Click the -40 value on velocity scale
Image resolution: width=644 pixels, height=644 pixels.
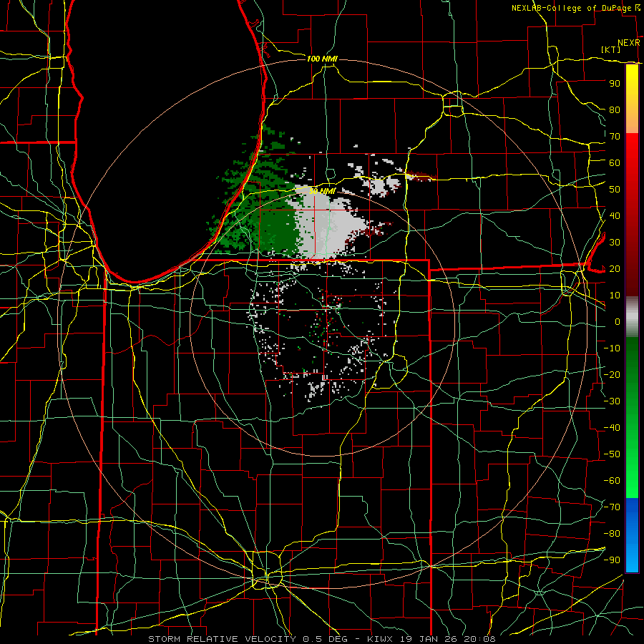tap(612, 428)
